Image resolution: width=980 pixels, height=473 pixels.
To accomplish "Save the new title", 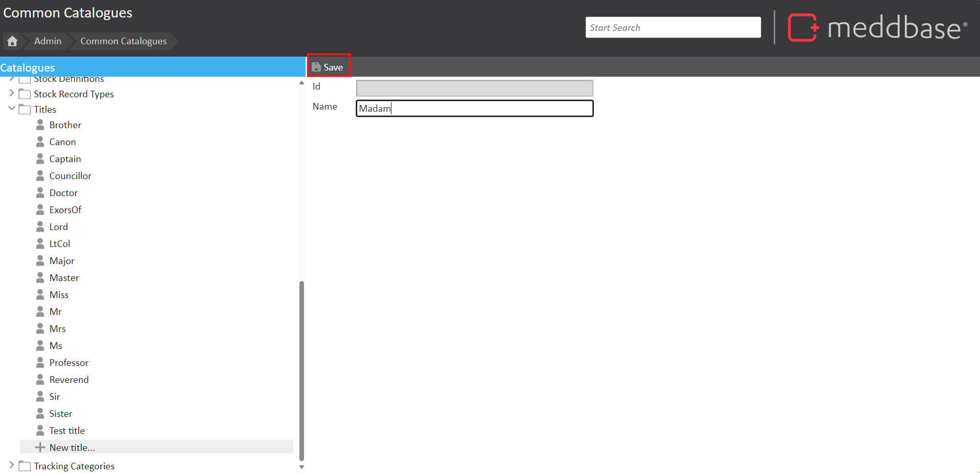I will tap(328, 67).
